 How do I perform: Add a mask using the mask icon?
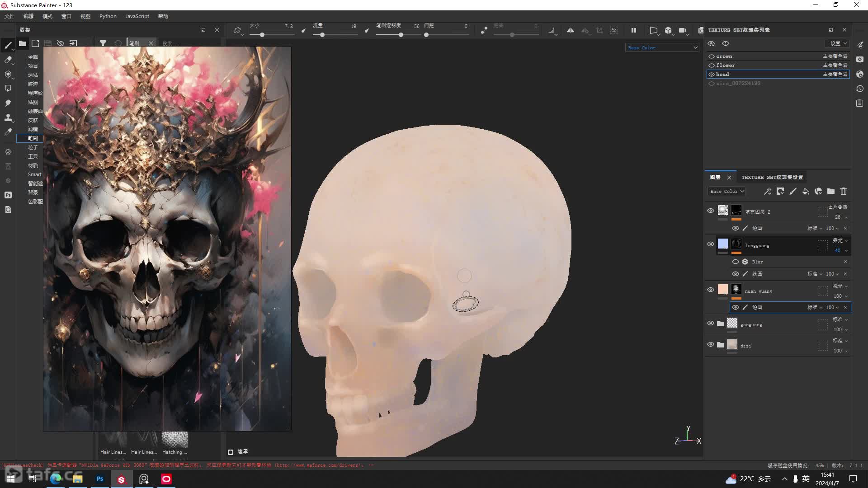pos(780,192)
